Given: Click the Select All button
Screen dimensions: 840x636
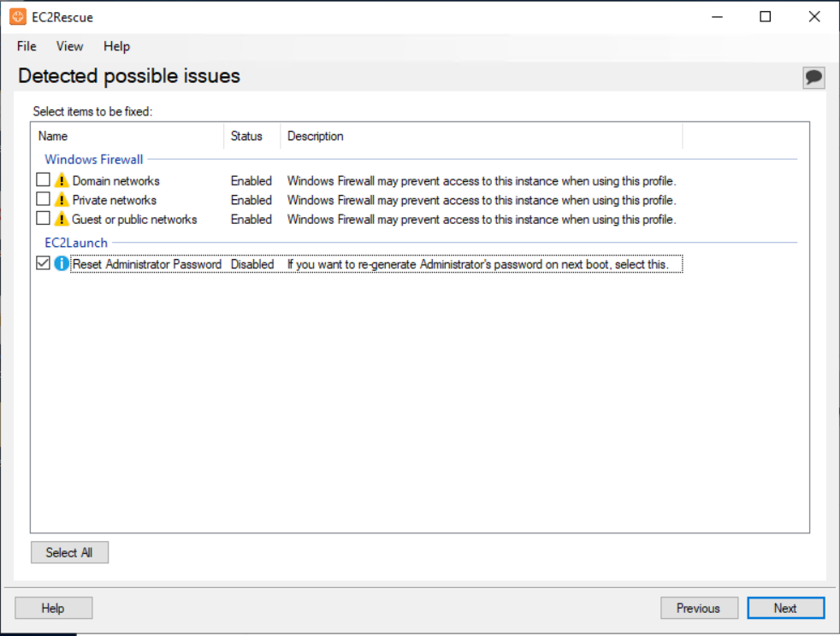Looking at the screenshot, I should pos(69,552).
